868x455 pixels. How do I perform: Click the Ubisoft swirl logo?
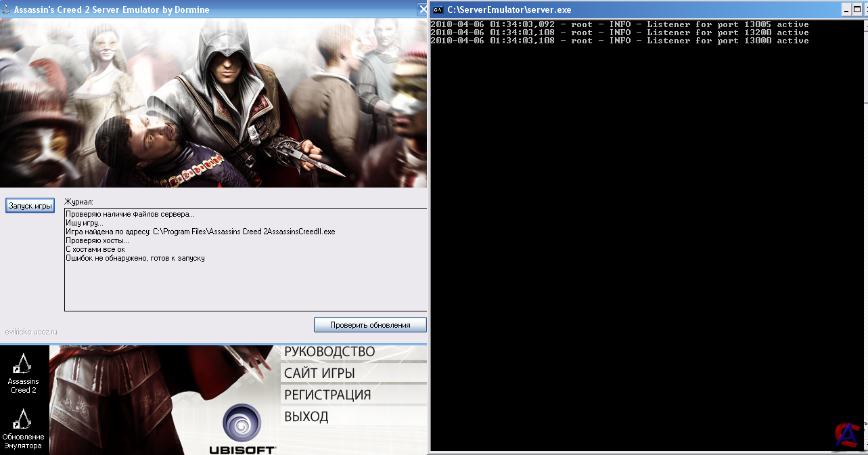(x=242, y=424)
